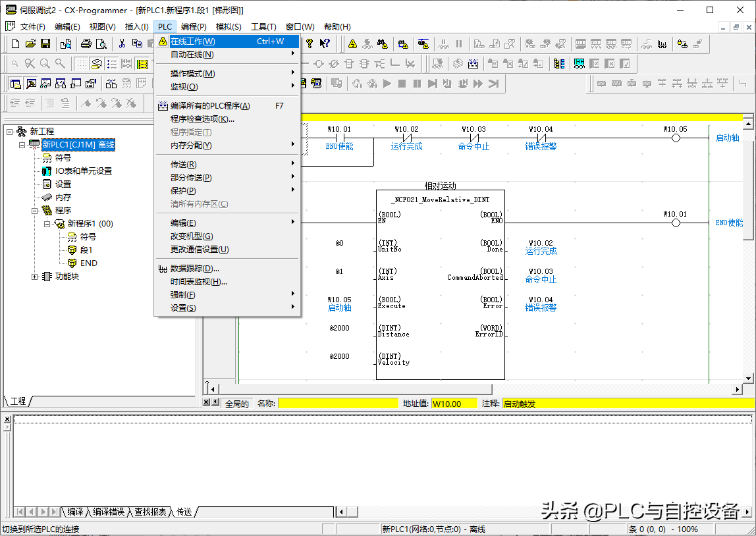
Task: Open the IO表和单元设置 tree node
Action: coord(83,171)
